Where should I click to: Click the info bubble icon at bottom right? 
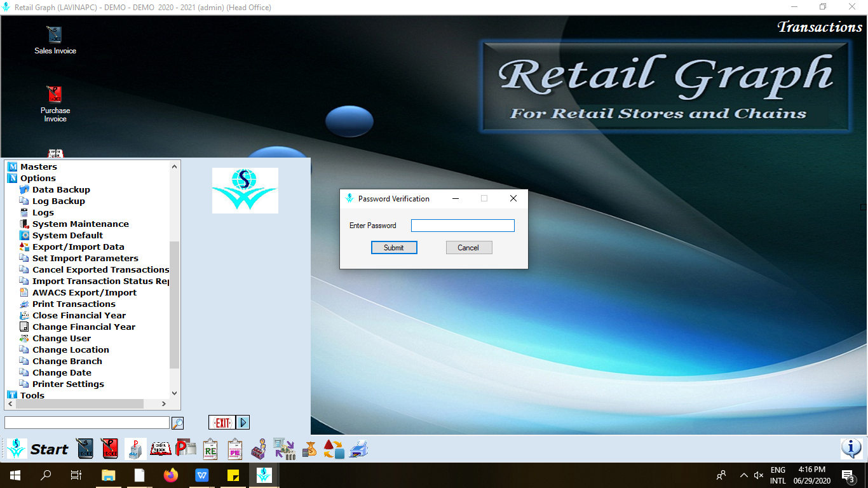pyautogui.click(x=851, y=449)
